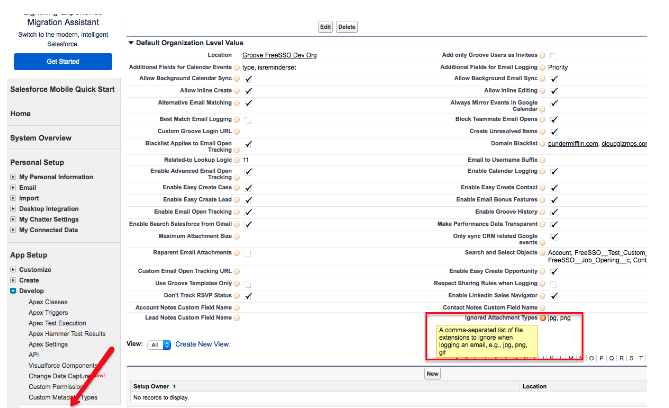669x408 pixels.
Task: Click the Delete button
Action: [x=347, y=27]
